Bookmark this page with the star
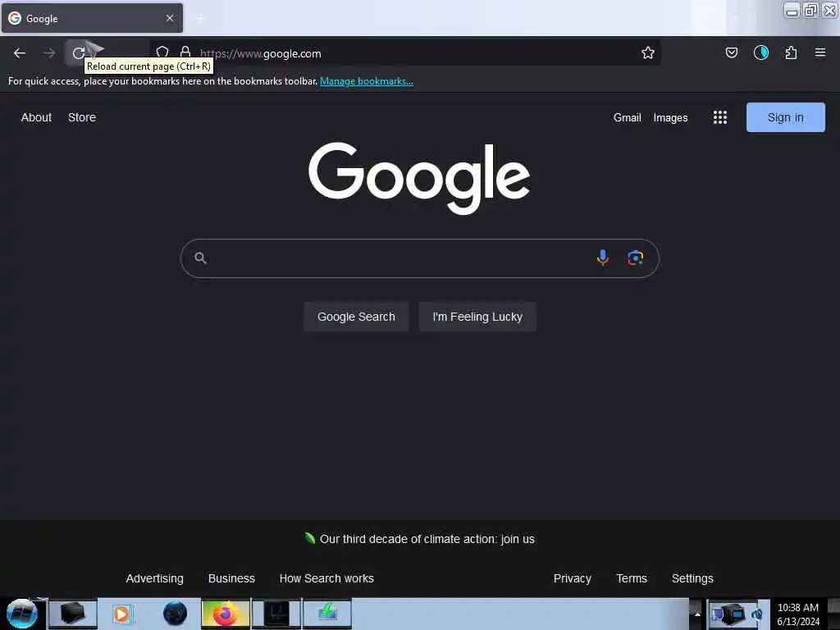Viewport: 840px width, 630px height. (x=648, y=52)
